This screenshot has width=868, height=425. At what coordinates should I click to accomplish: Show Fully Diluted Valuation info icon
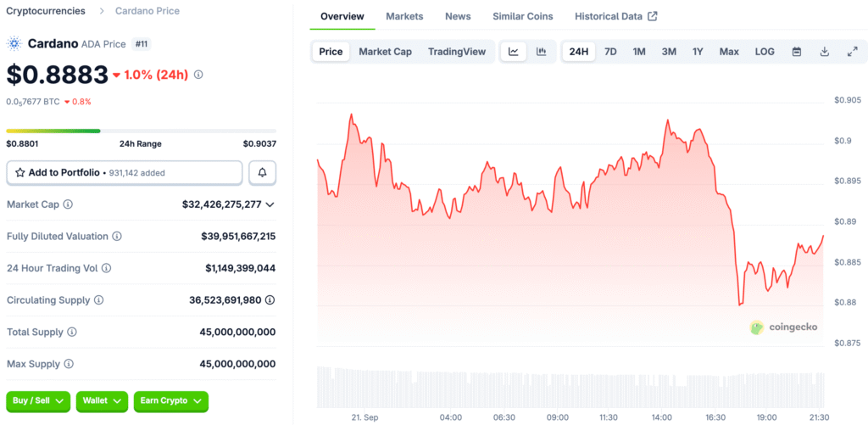[117, 236]
